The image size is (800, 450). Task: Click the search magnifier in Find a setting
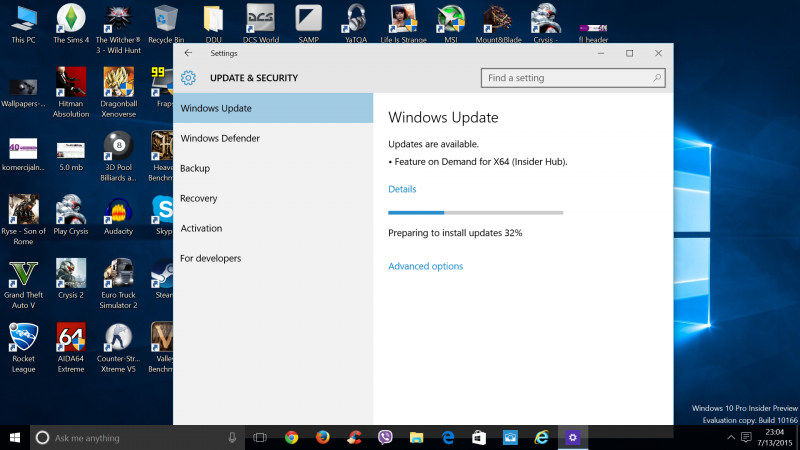(x=657, y=78)
